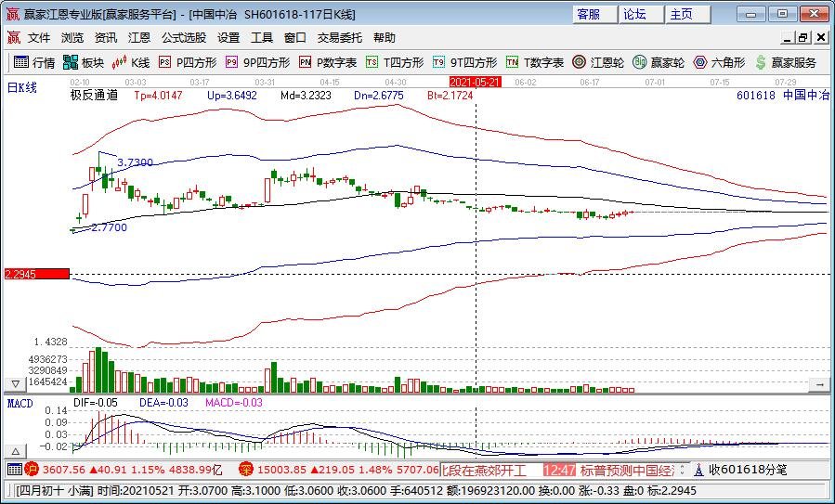This screenshot has height=504, width=835.
Task: Click the 极反通道 indicator name
Action: click(x=94, y=96)
